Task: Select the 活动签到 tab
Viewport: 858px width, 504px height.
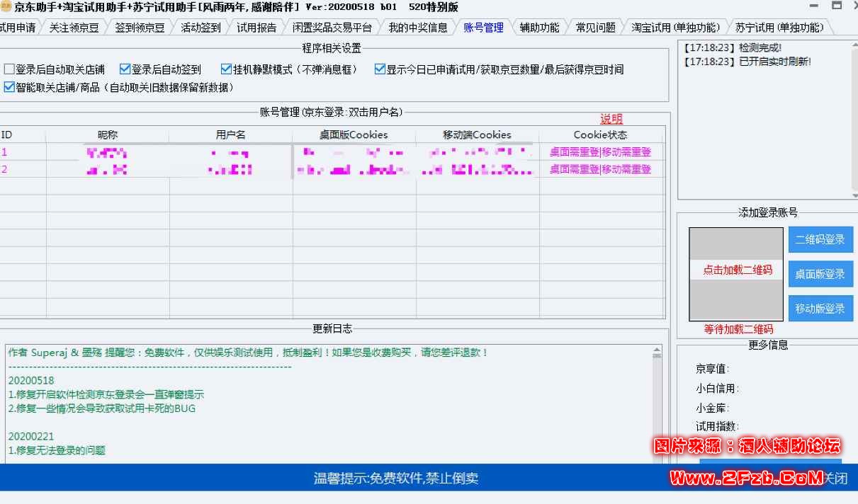Action: click(x=201, y=28)
